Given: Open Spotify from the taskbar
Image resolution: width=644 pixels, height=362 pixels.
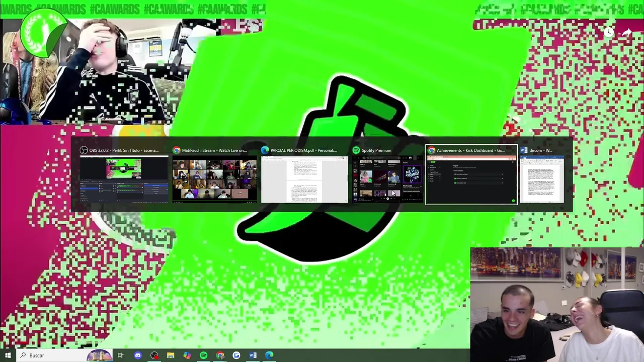Looking at the screenshot, I should [203, 355].
